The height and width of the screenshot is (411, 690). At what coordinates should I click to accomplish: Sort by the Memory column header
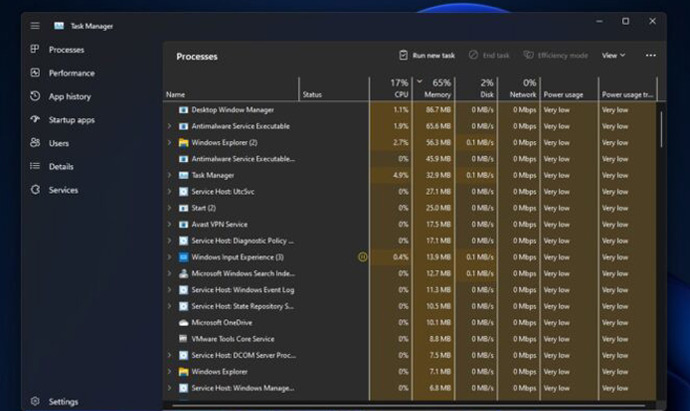click(x=434, y=89)
